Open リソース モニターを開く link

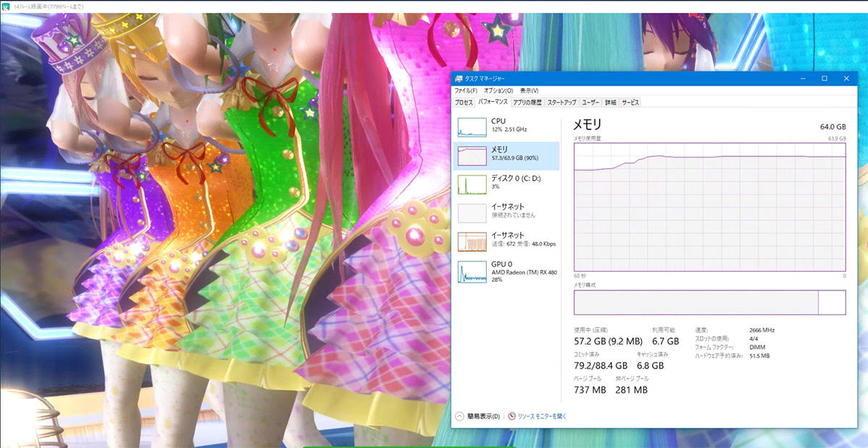(x=542, y=416)
